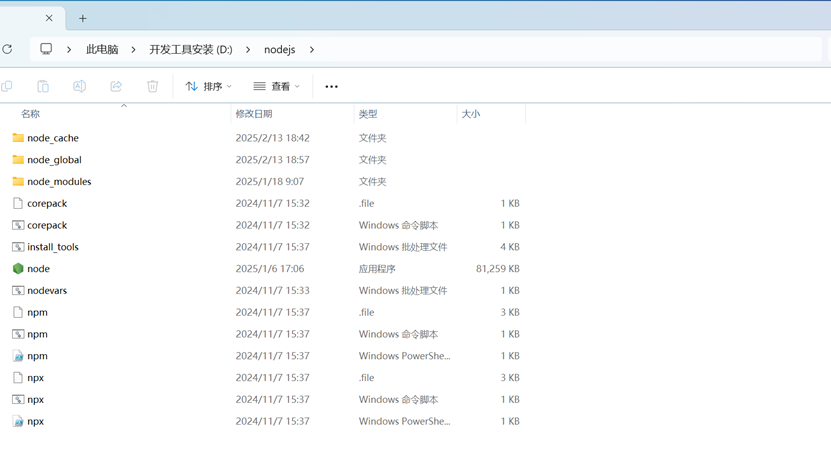
Task: Click the 4 KB size value
Action: [x=510, y=247]
